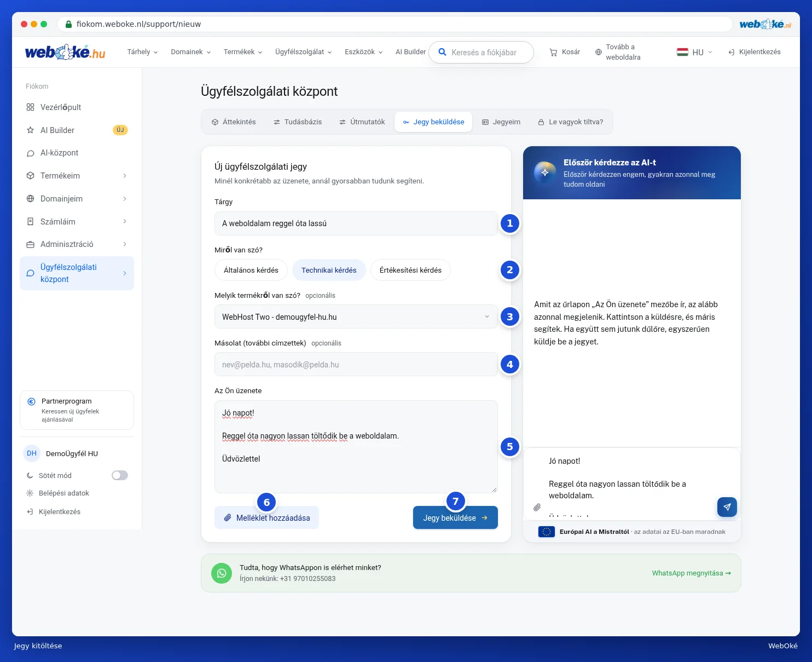Click the Tárgy subject input field
The image size is (812, 662).
tap(356, 223)
